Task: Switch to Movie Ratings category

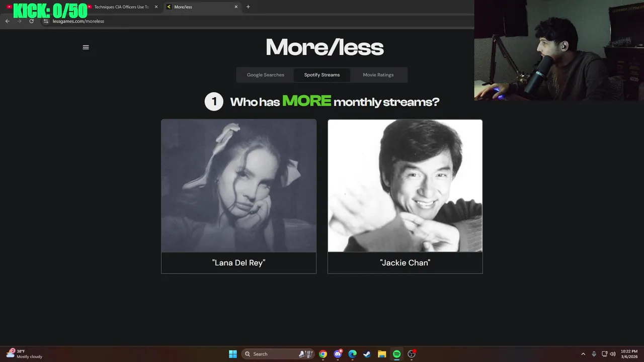Action: 378,75
